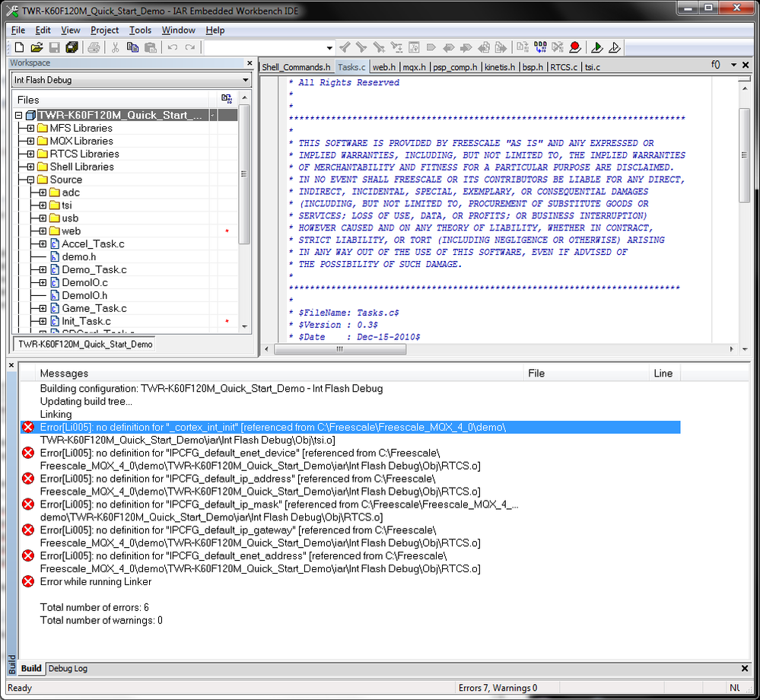Click Debug without Downloading icon
The width and height of the screenshot is (760, 700).
615,47
